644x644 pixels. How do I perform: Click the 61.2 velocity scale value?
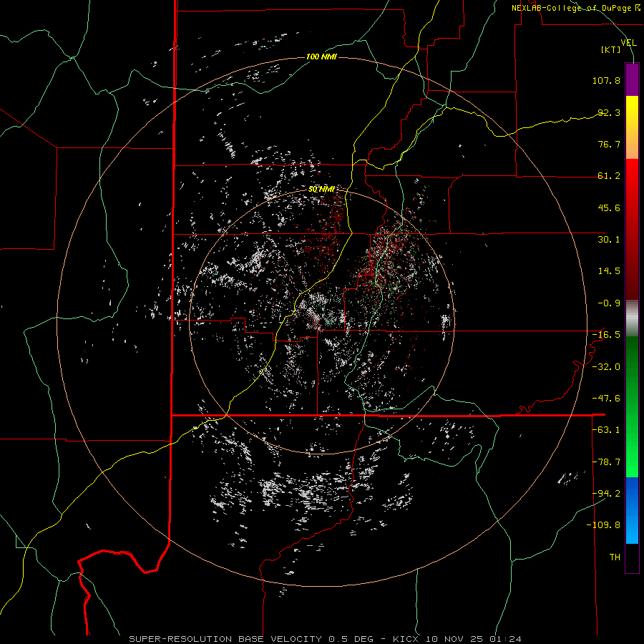click(x=609, y=176)
